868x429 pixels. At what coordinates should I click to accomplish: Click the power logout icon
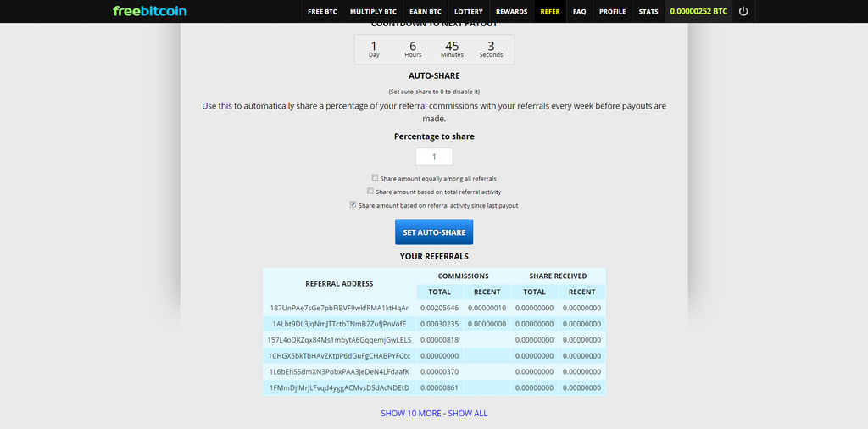(x=743, y=11)
